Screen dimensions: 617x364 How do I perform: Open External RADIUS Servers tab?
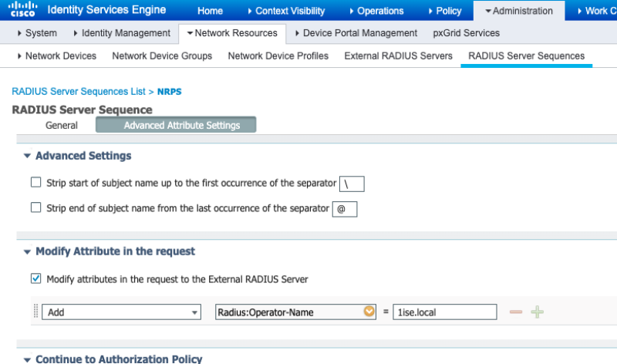tap(398, 56)
